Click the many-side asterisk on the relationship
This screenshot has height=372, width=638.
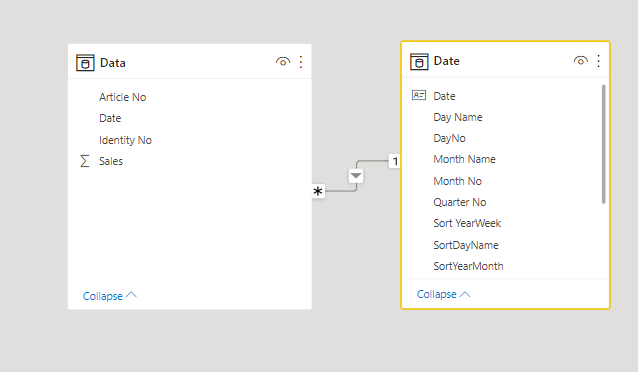point(318,191)
